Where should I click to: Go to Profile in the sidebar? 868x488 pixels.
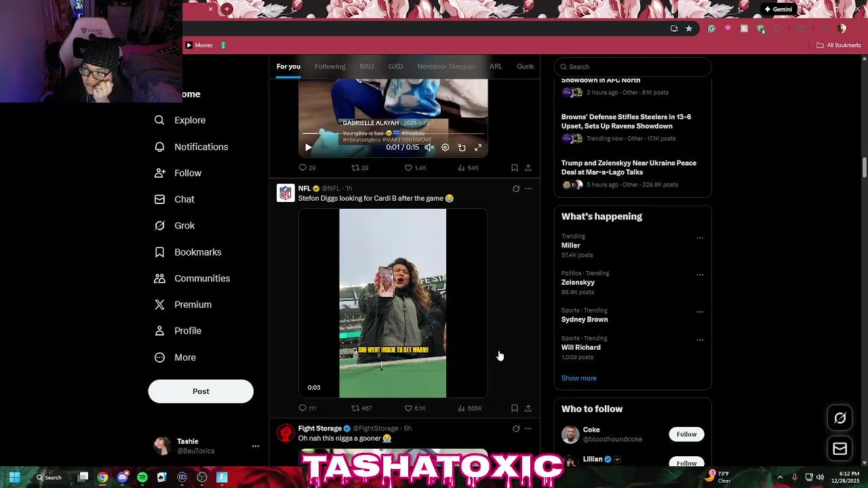[x=178, y=331]
